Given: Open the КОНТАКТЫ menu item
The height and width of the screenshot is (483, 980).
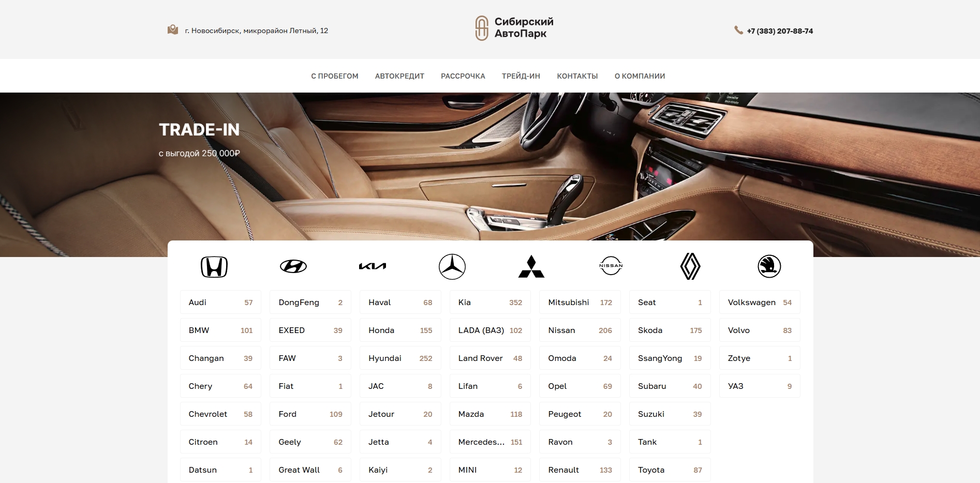Looking at the screenshot, I should [x=577, y=76].
